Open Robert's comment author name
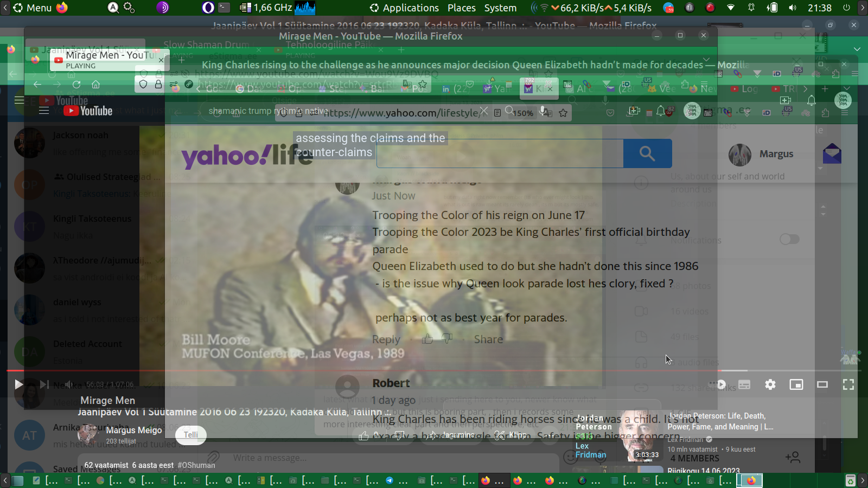Viewport: 868px width, 488px height. point(391,383)
